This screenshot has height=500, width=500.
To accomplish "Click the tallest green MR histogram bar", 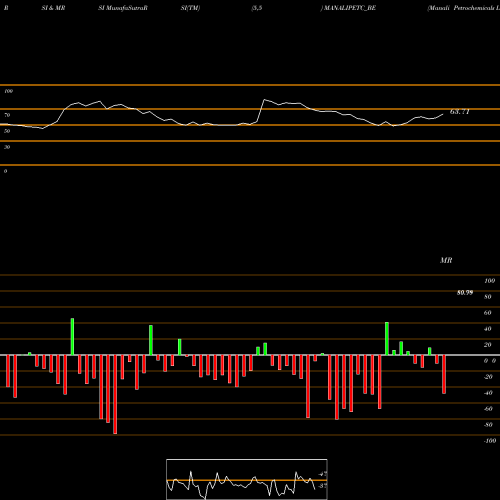I will [x=72, y=337].
